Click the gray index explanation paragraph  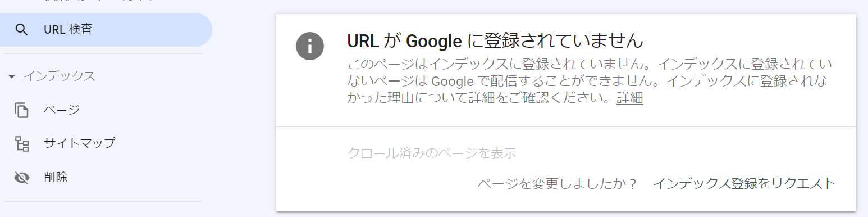590,81
